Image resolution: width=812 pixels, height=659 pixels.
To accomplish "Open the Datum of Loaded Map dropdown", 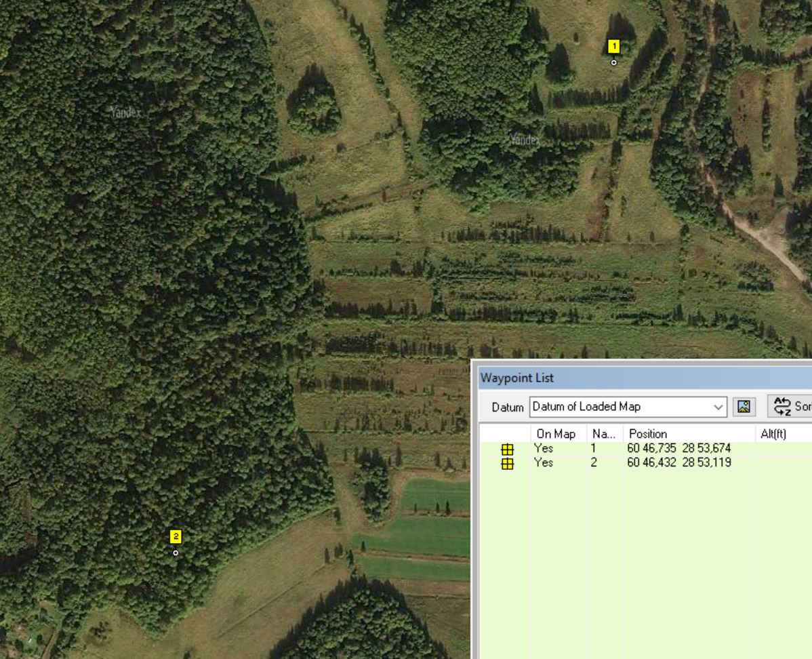I will coord(628,407).
